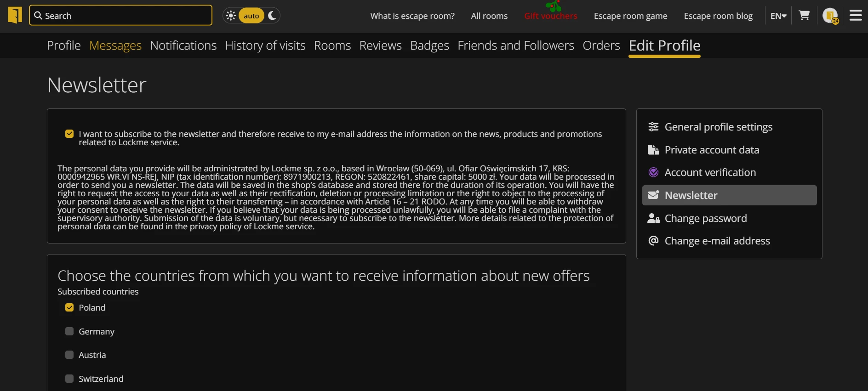The height and width of the screenshot is (391, 868).
Task: Open the History of visits tab
Action: 265,45
